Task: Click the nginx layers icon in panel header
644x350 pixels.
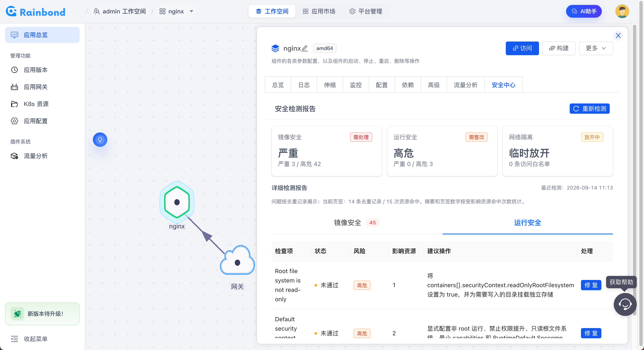Action: [x=275, y=48]
